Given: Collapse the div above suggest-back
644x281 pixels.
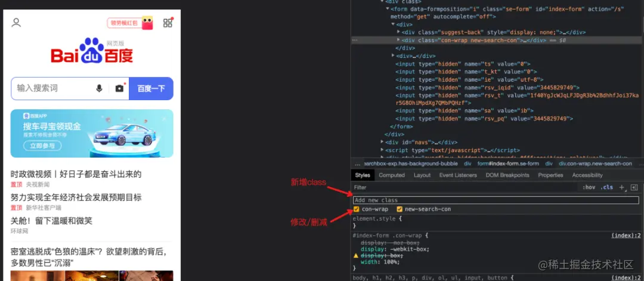Looking at the screenshot, I should 393,24.
